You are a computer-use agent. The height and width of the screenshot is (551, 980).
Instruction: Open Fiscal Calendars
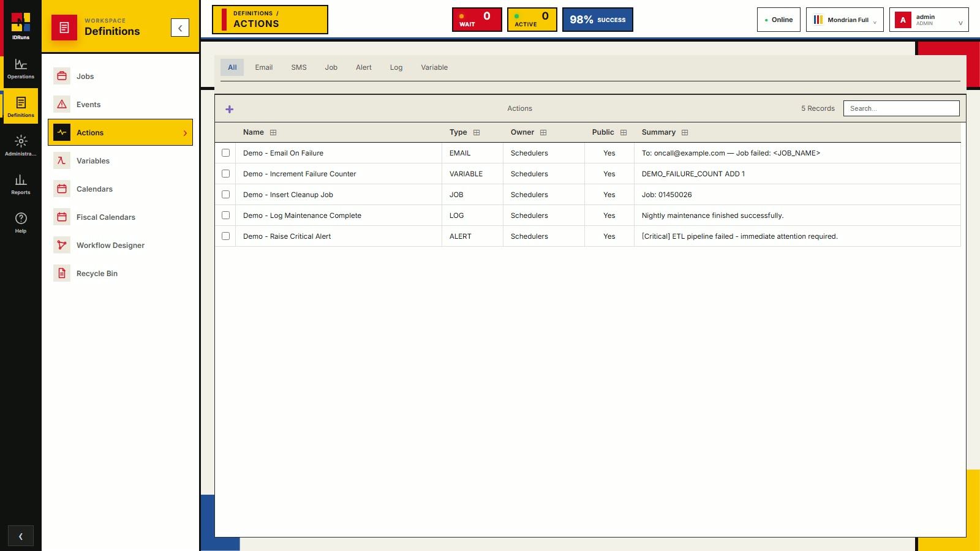pyautogui.click(x=120, y=217)
